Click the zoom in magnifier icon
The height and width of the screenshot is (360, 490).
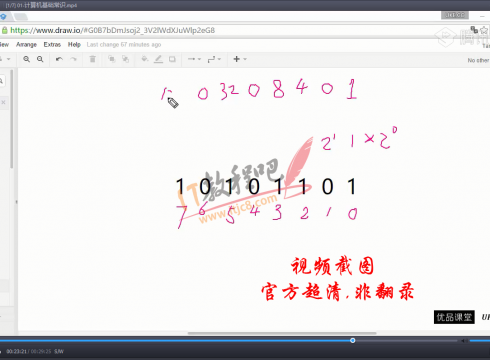[26, 59]
